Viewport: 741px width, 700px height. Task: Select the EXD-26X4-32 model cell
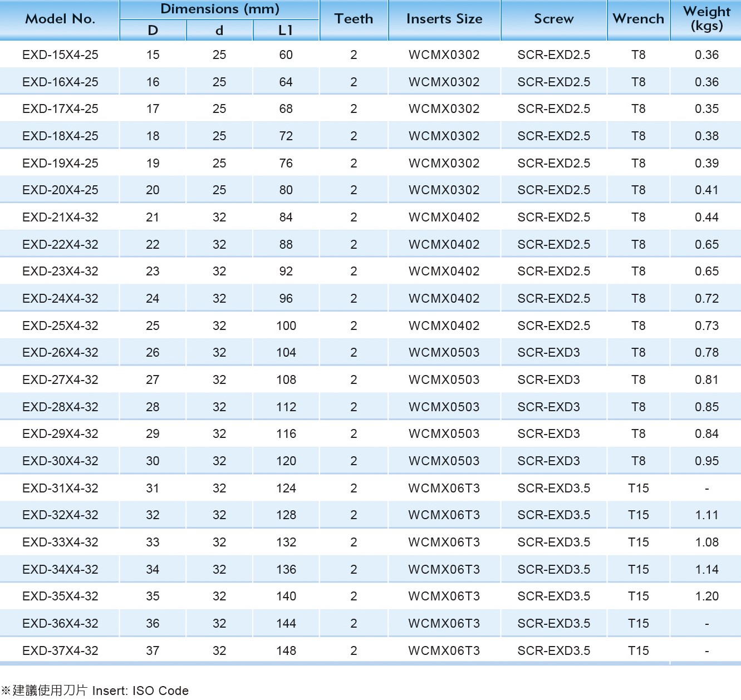pyautogui.click(x=60, y=353)
